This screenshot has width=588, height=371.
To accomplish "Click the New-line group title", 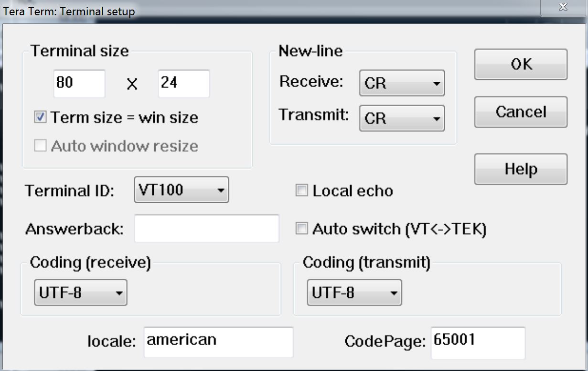I will pos(310,51).
